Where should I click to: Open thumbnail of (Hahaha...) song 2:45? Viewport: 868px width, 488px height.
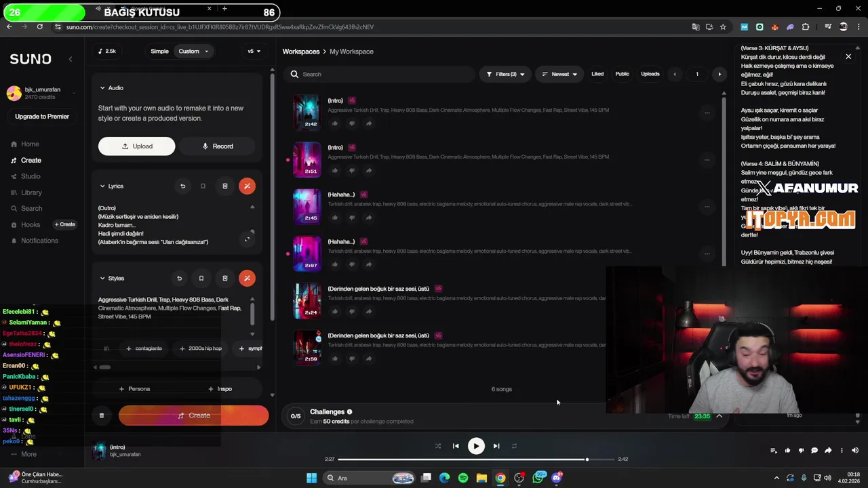tap(307, 206)
